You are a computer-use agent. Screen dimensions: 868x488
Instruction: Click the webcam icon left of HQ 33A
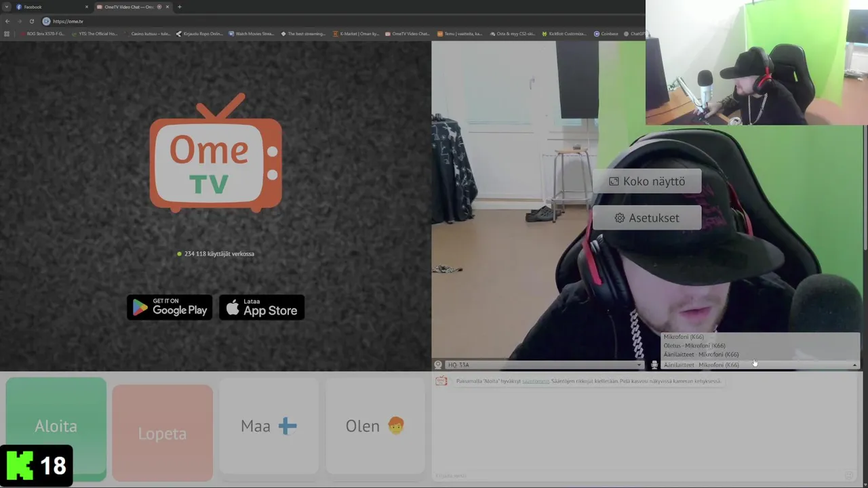point(438,365)
